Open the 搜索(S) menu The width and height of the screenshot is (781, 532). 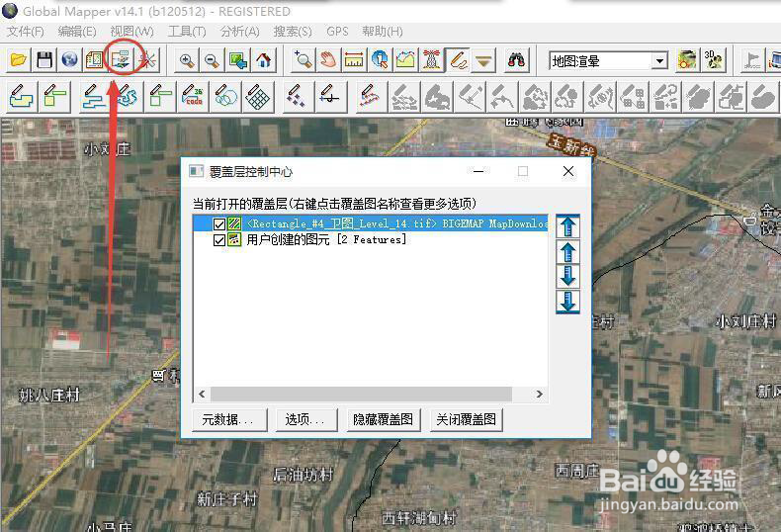[x=293, y=32]
